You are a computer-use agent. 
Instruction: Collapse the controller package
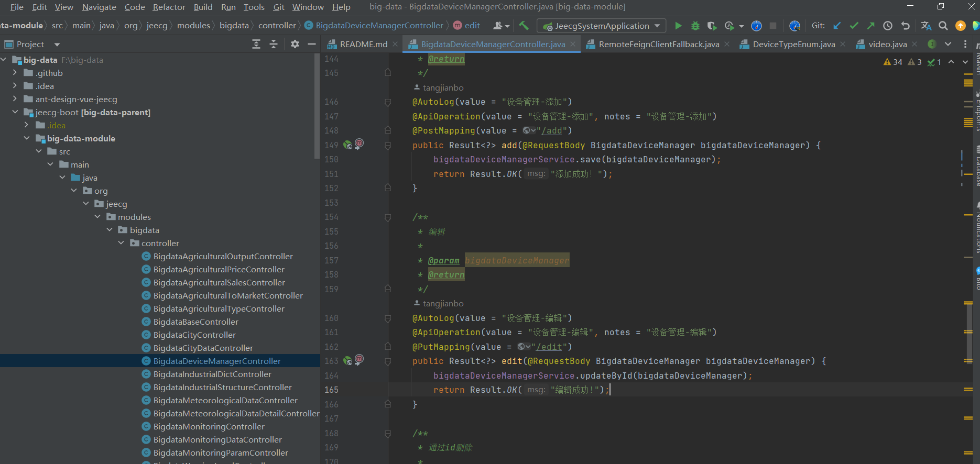tap(121, 243)
